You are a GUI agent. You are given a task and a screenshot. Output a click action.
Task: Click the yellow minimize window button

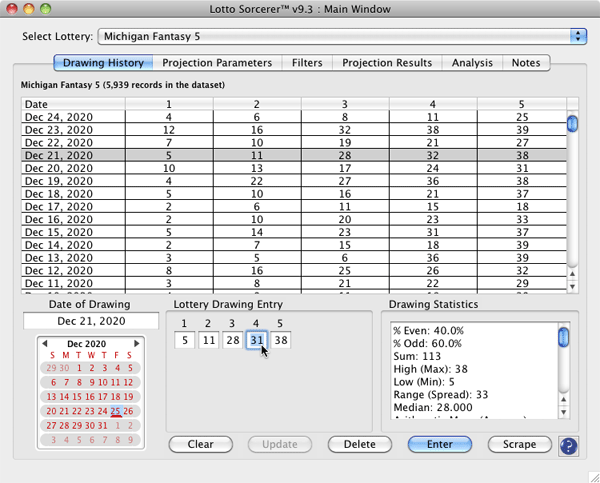pos(29,8)
